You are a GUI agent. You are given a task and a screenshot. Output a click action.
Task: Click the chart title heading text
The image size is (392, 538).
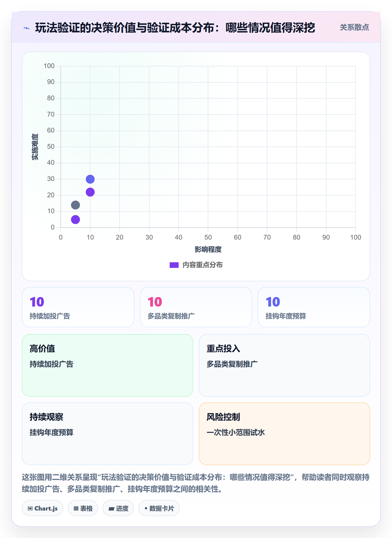tap(175, 28)
